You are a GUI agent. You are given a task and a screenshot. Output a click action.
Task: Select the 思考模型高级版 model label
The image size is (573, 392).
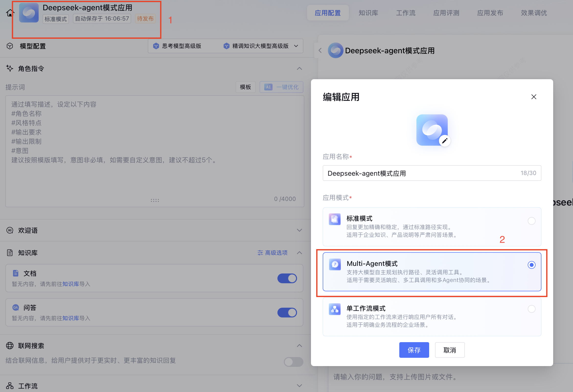182,46
